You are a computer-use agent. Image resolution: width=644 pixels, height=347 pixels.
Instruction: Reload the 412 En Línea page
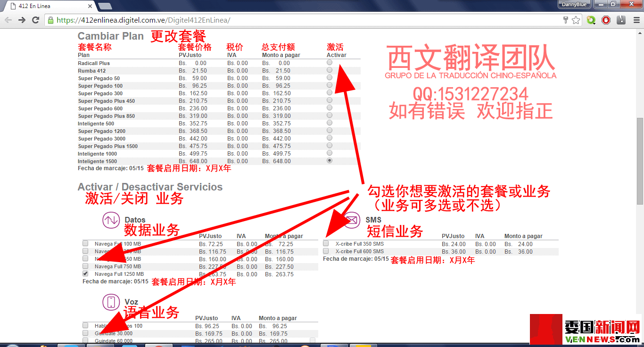[x=35, y=20]
